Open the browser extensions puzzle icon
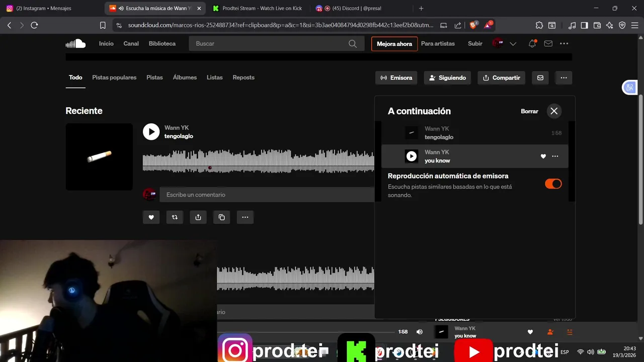The width and height of the screenshot is (644, 362). click(x=539, y=25)
